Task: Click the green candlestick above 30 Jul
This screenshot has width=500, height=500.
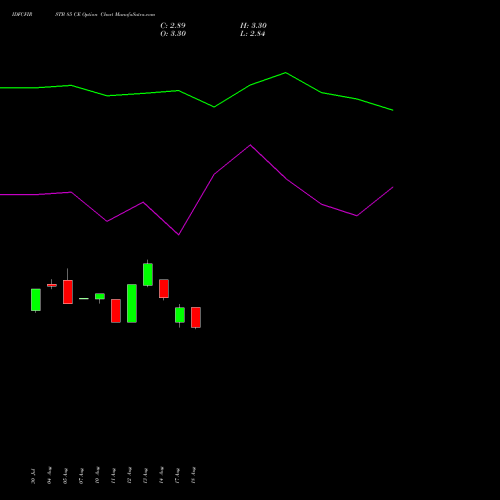Action: pyautogui.click(x=36, y=300)
